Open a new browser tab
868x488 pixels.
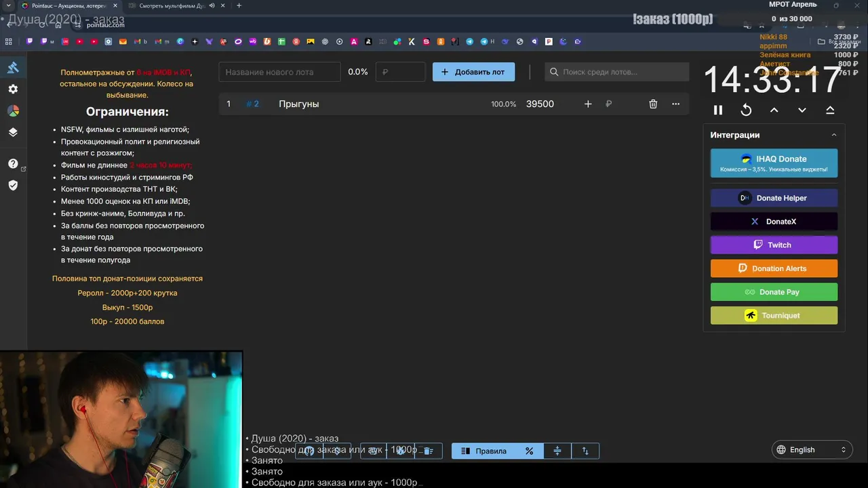pyautogui.click(x=239, y=5)
